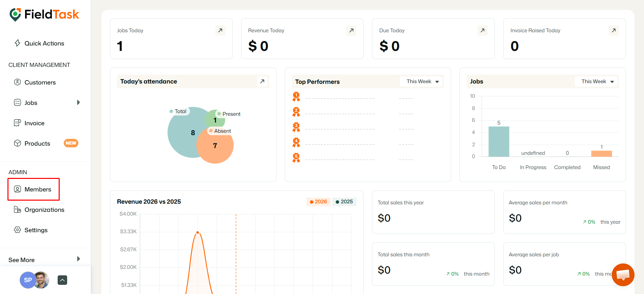644x294 pixels.
Task: Click the Present attendance bubble 1
Action: (x=215, y=120)
